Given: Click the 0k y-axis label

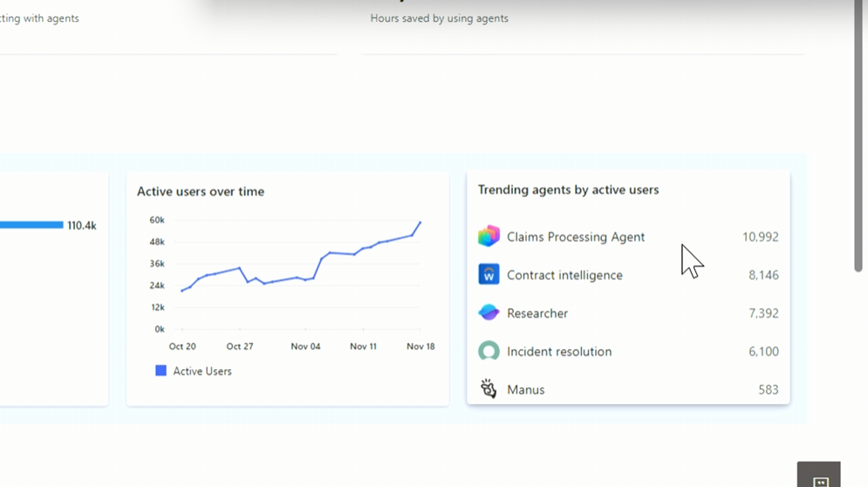Looking at the screenshot, I should tap(160, 329).
